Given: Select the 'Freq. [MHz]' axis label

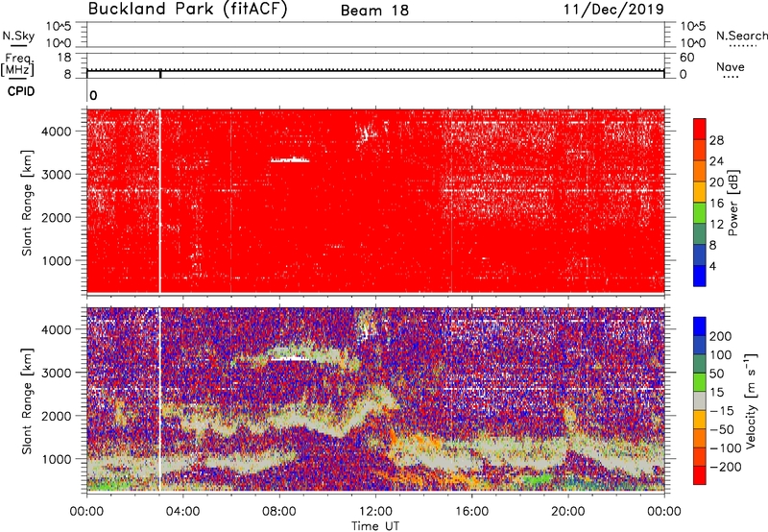Looking at the screenshot, I should click(x=17, y=64).
